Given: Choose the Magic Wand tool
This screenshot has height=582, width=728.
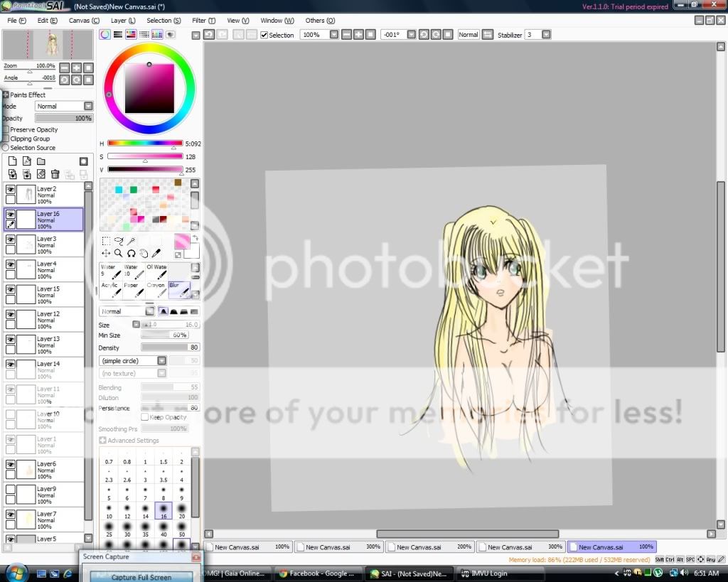Looking at the screenshot, I should (x=132, y=241).
